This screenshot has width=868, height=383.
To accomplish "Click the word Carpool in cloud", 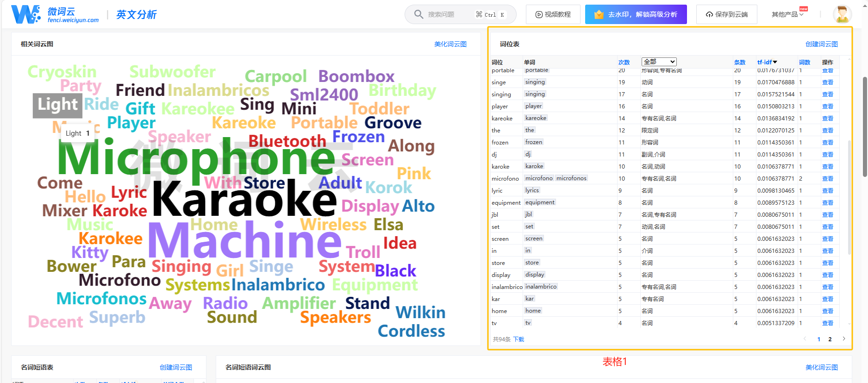I will (x=275, y=77).
